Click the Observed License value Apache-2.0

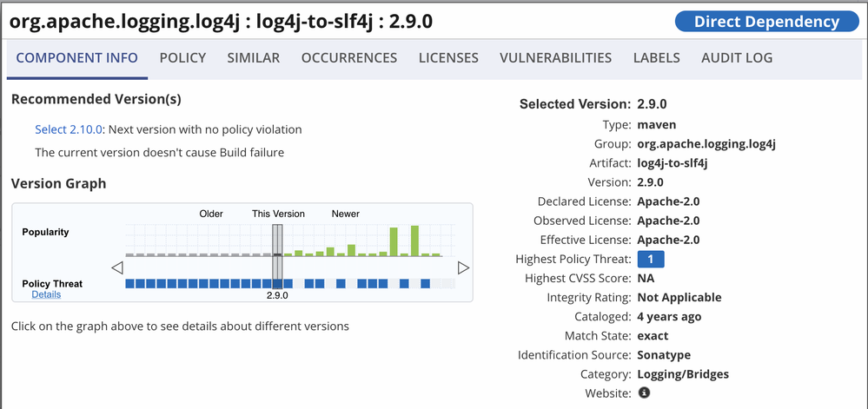point(669,221)
